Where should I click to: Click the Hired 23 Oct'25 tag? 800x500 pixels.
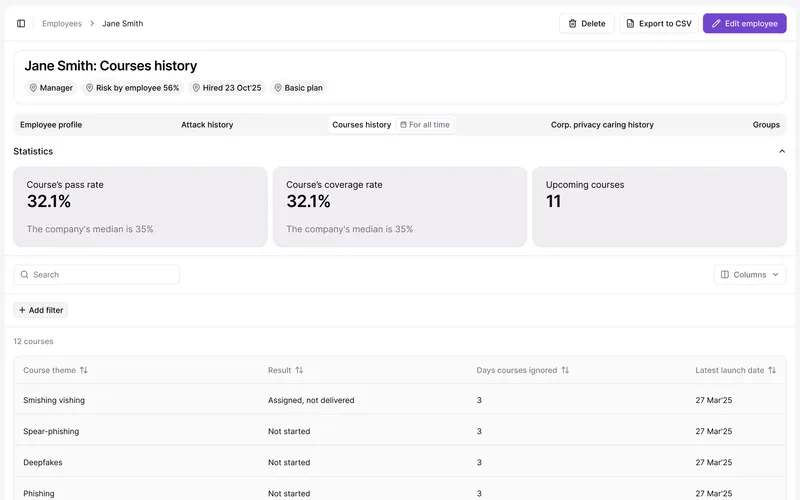[227, 88]
